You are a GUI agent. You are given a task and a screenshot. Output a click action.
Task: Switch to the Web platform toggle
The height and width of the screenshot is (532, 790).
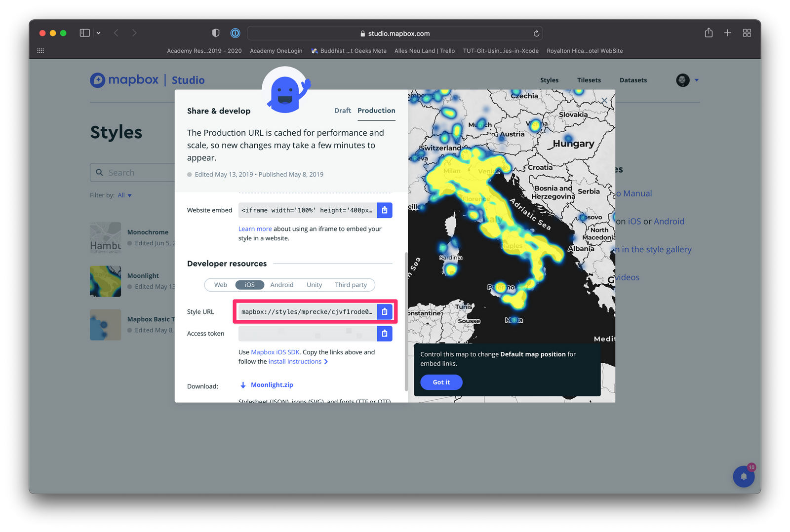coord(220,285)
